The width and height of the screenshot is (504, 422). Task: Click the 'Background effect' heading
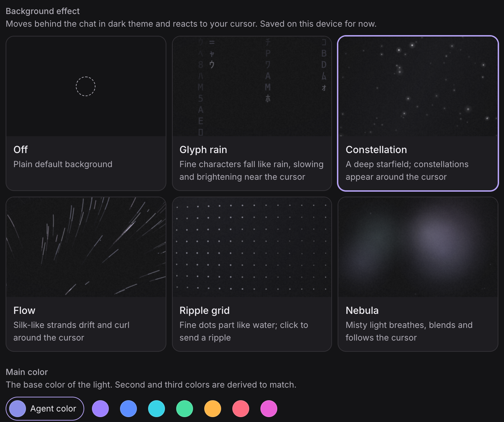[43, 11]
